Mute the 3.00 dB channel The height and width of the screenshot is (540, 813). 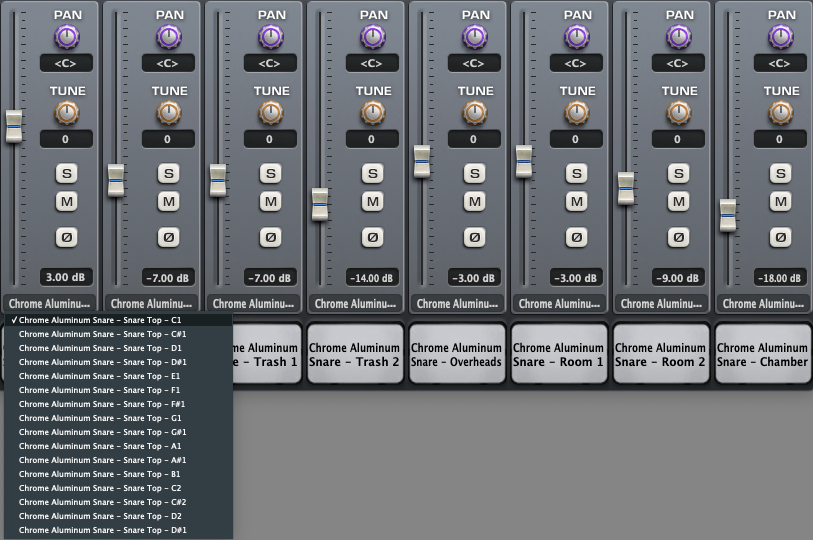click(x=66, y=202)
